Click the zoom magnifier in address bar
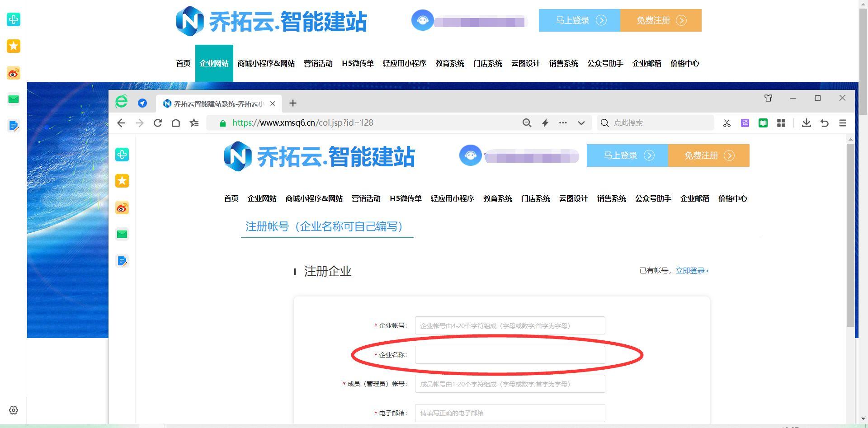 pos(527,123)
